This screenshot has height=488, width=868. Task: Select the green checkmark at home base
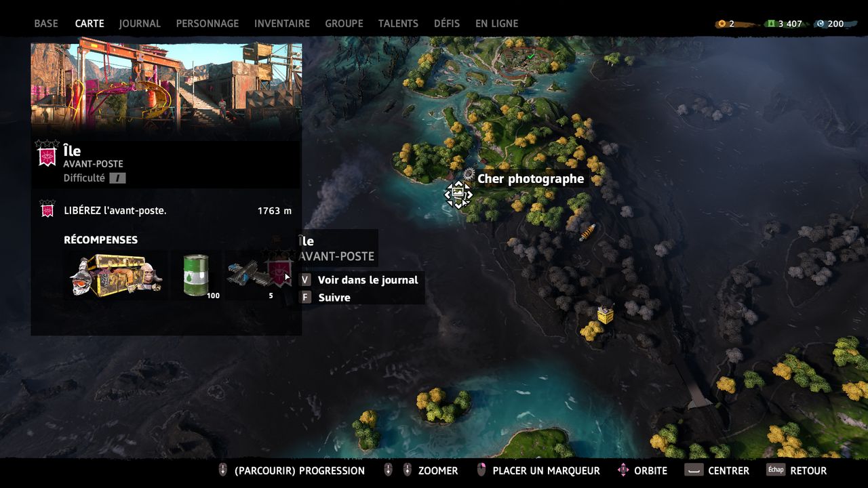tap(532, 56)
